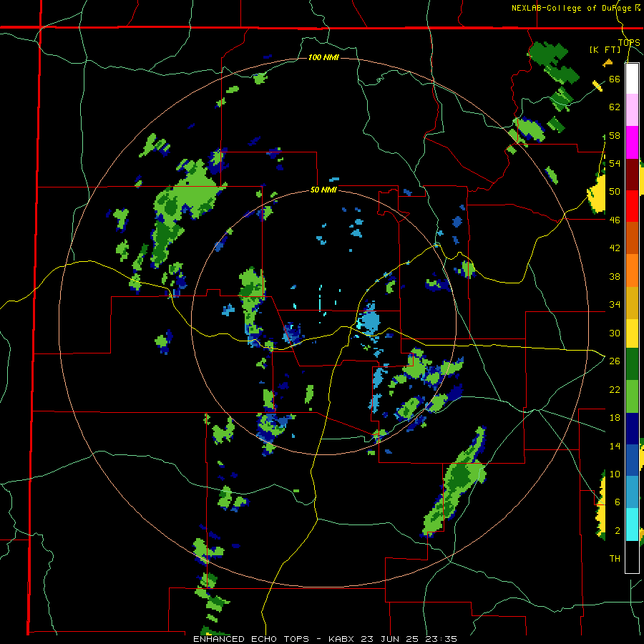Click the 18 legend value
644x644 pixels.
click(x=615, y=418)
